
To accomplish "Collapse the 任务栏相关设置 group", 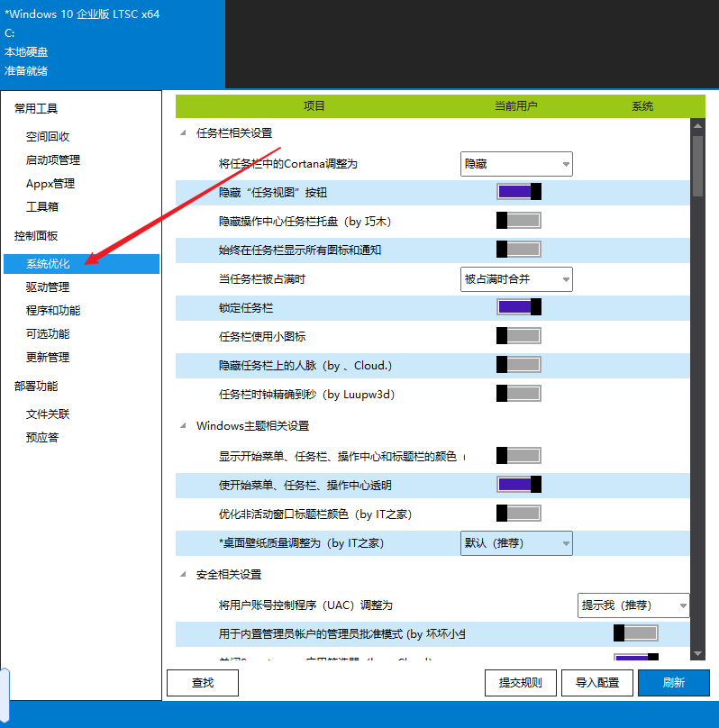I will tap(183, 132).
